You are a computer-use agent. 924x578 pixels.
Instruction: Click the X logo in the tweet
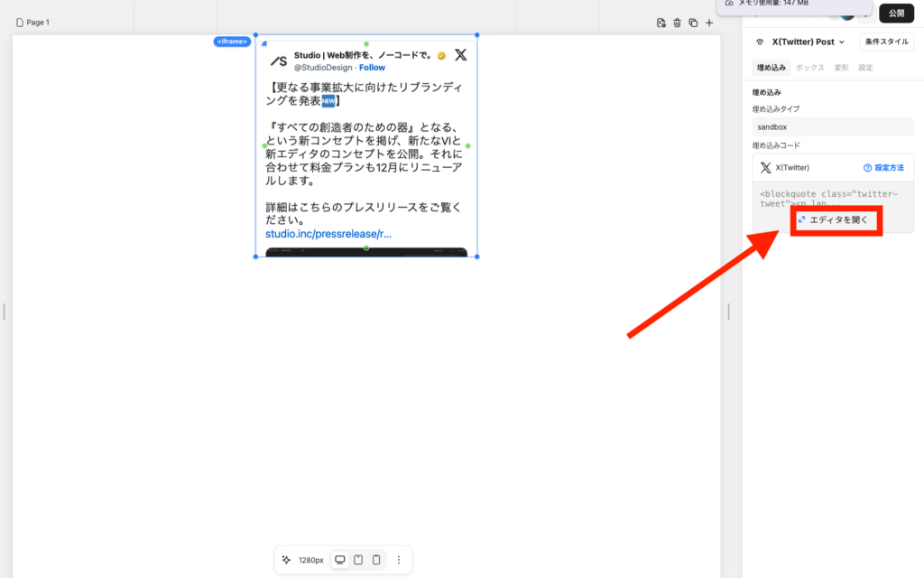pyautogui.click(x=460, y=55)
